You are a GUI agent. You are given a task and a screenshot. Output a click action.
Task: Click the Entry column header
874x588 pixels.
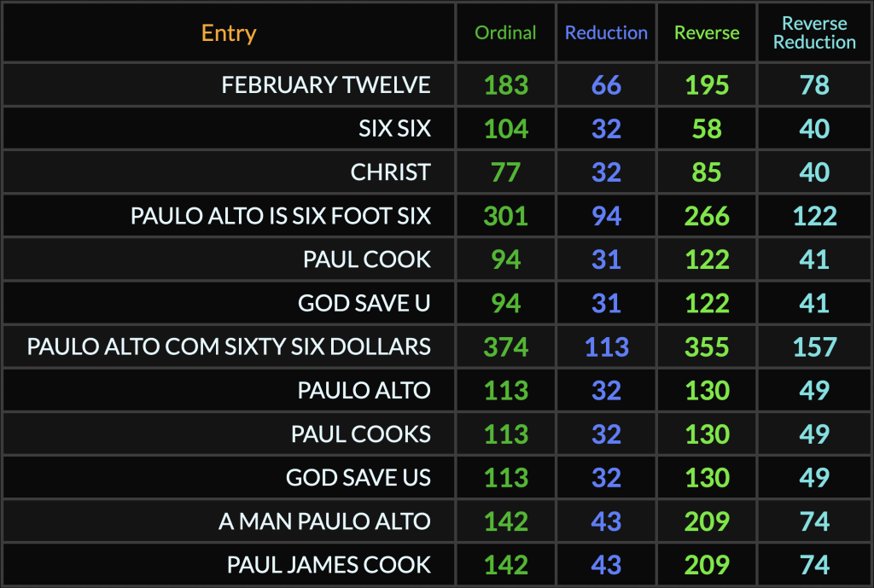229,33
